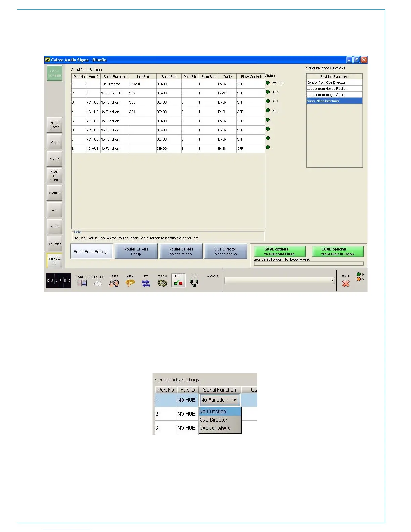Click the green status LED for OETest
This screenshot has width=411, height=532.
[x=268, y=83]
